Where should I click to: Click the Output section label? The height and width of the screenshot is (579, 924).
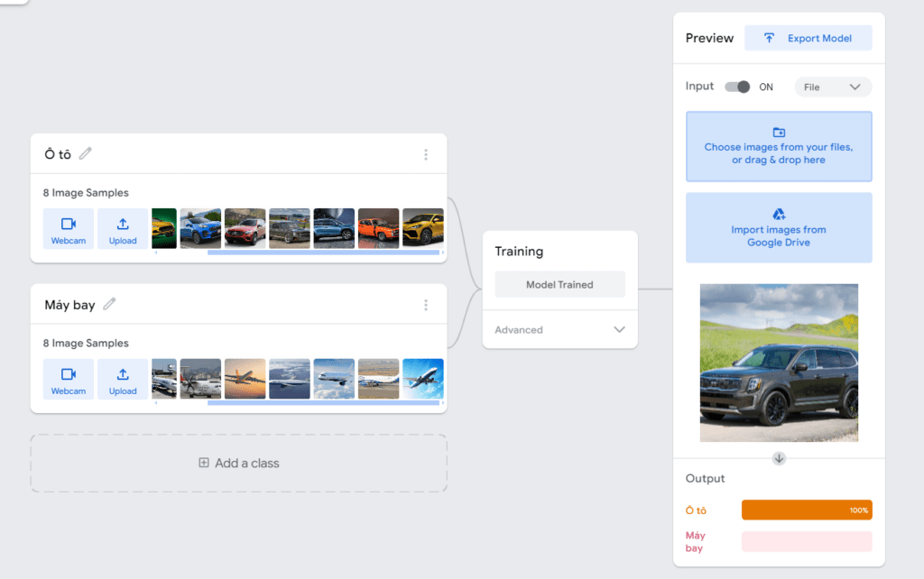[705, 478]
